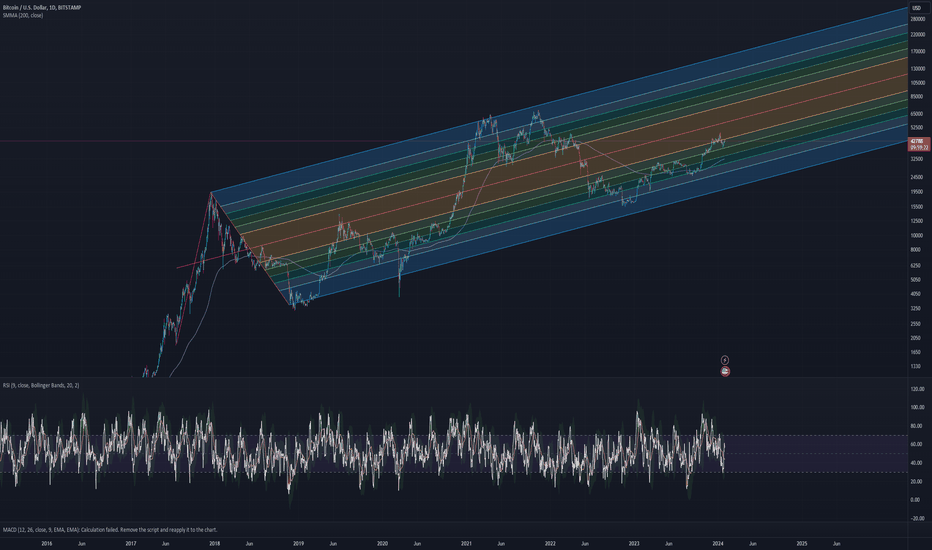Click the MACD calculation failed error message
The height and width of the screenshot is (550, 932).
(x=110, y=530)
